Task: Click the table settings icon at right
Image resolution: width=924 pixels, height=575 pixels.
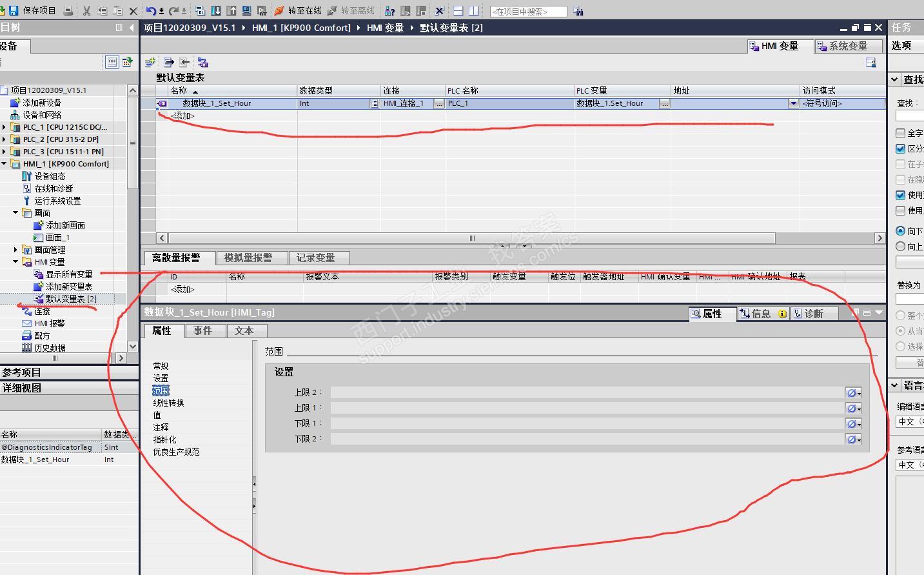Action: [x=870, y=63]
